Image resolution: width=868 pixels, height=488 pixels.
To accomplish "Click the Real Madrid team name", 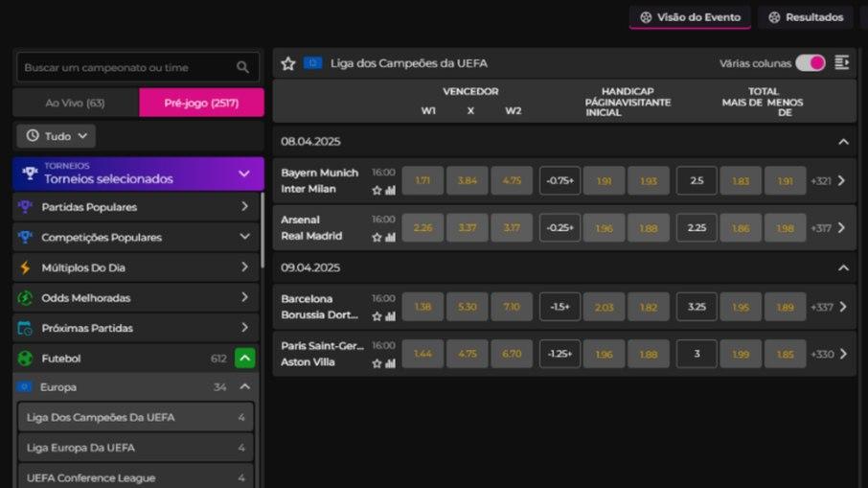I will (311, 236).
